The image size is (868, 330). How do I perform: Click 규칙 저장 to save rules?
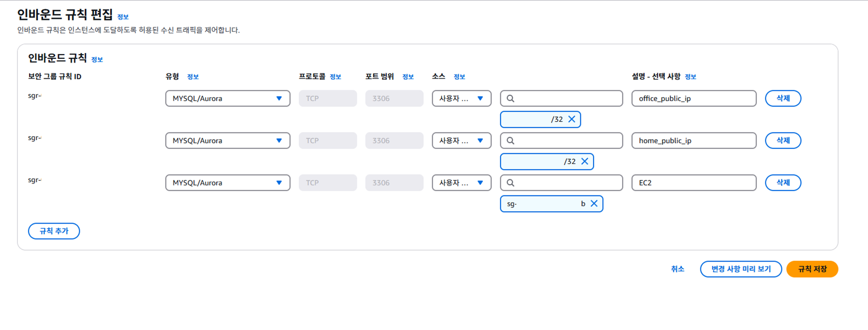(x=812, y=269)
